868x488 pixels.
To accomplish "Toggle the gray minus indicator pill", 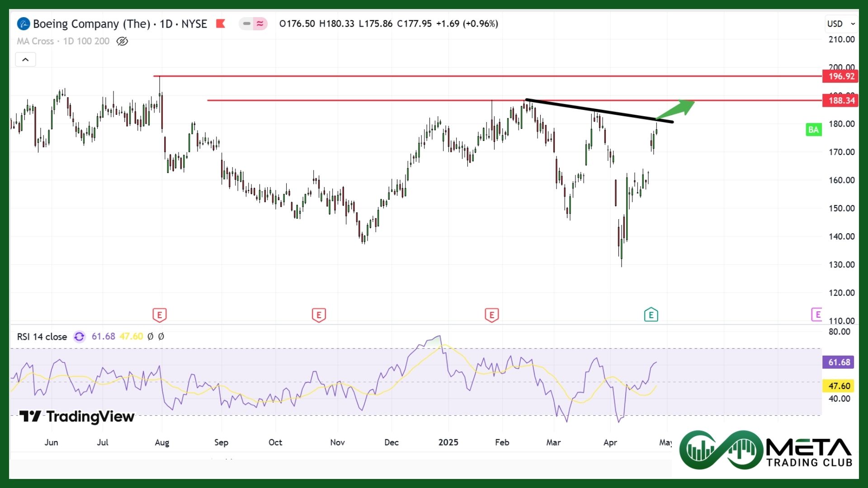I will pos(246,23).
